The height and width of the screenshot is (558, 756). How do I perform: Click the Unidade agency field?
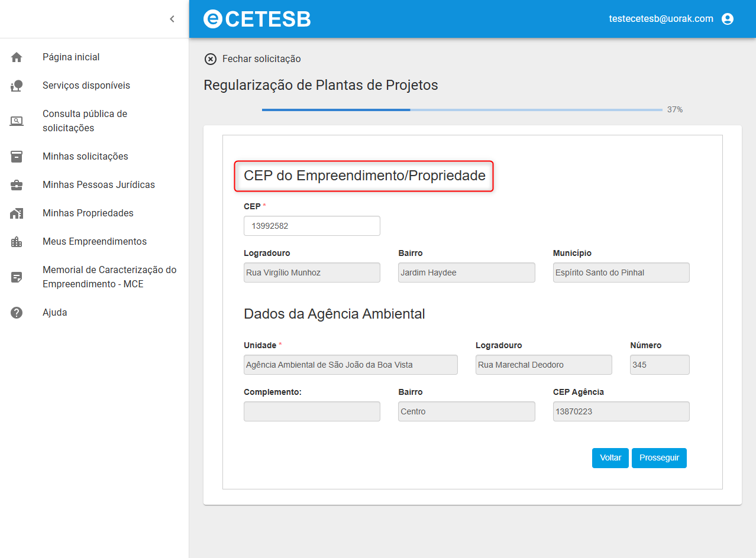tap(351, 365)
